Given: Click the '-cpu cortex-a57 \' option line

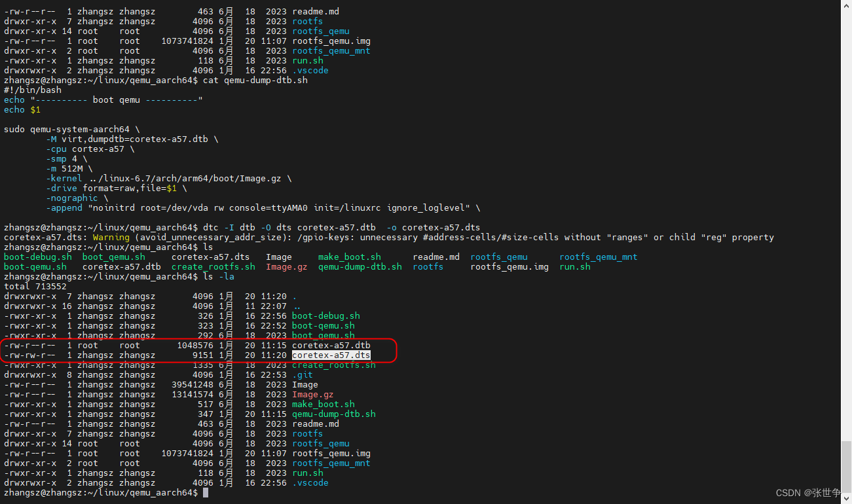Looking at the screenshot, I should point(90,149).
